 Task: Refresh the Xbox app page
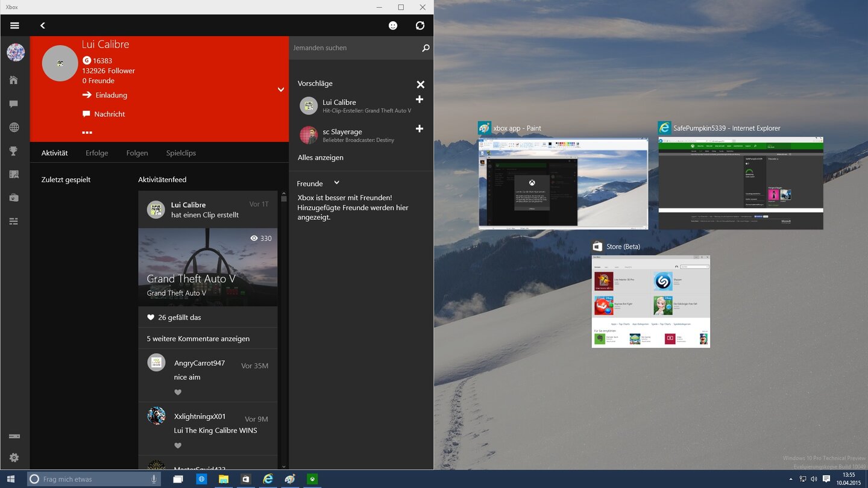[420, 25]
